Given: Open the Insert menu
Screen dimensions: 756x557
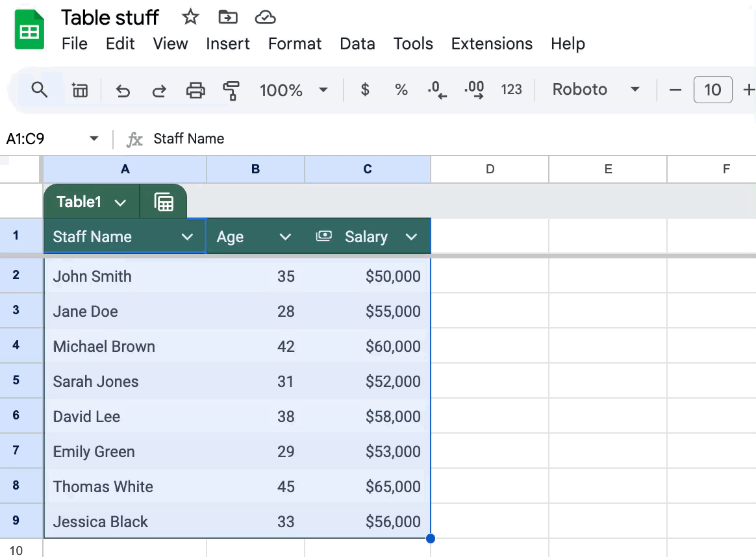Looking at the screenshot, I should click(x=227, y=43).
